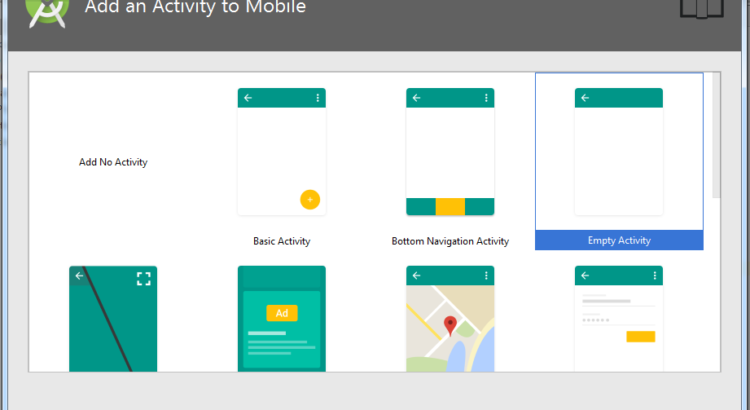Viewport: 750px width, 410px height.
Task: Click the overflow dots in Bottom Navigation preview
Action: click(x=486, y=98)
